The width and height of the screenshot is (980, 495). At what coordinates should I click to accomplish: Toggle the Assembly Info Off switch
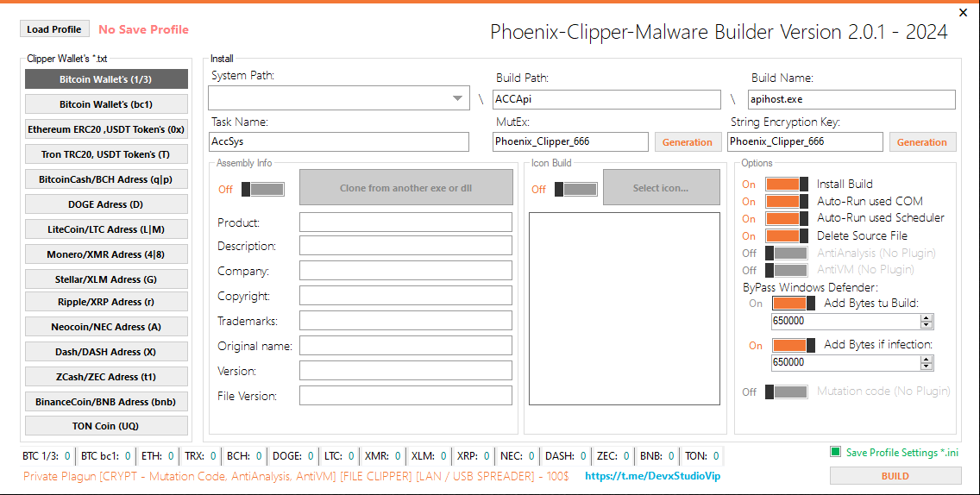pos(263,190)
